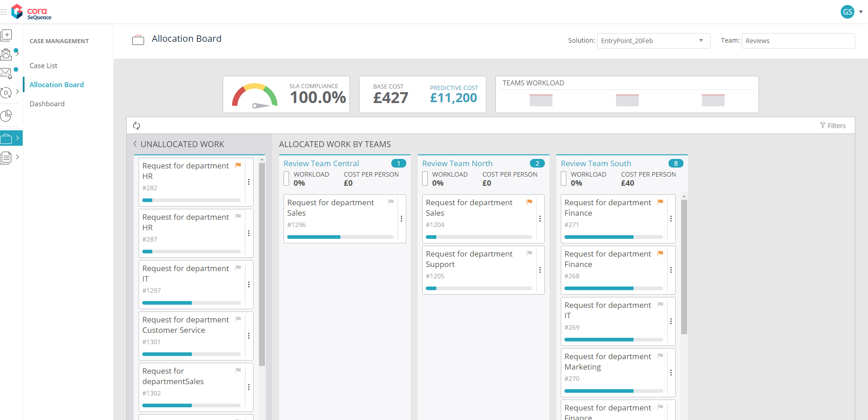The image size is (868, 420).
Task: Toggle the flag on case #1301
Action: [238, 319]
